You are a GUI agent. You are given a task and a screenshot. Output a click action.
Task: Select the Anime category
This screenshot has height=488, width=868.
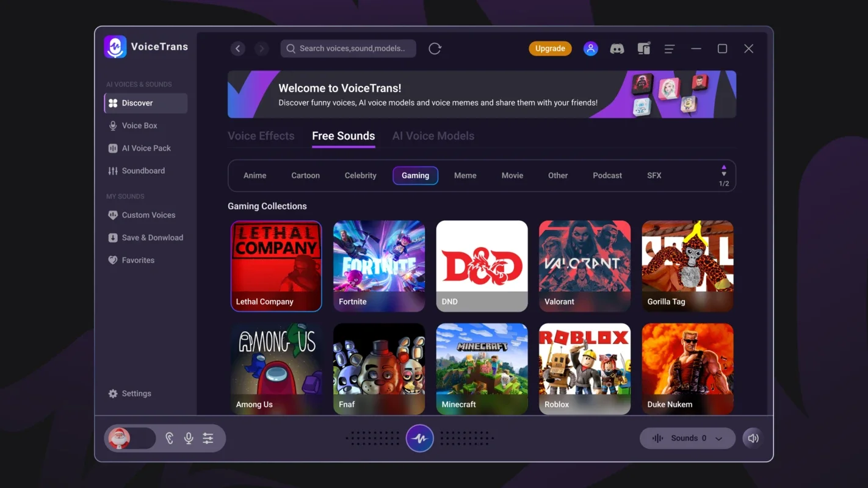tap(255, 176)
